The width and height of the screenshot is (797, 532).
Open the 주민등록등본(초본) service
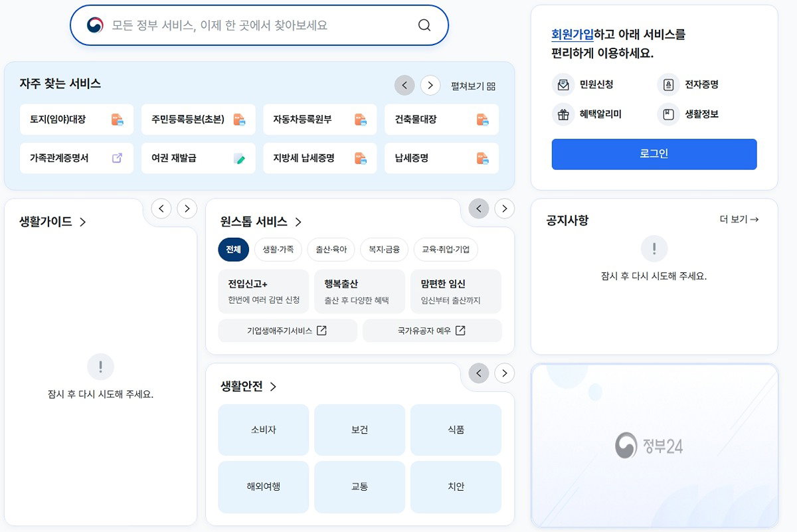click(198, 120)
